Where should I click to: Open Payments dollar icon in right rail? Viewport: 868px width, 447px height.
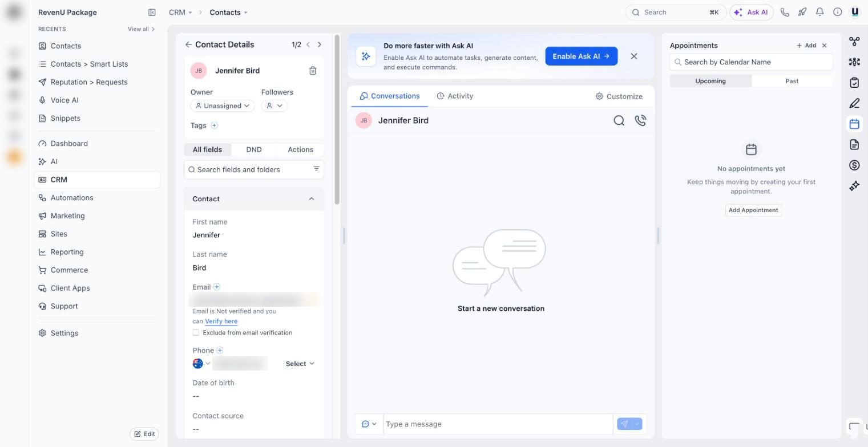[854, 165]
